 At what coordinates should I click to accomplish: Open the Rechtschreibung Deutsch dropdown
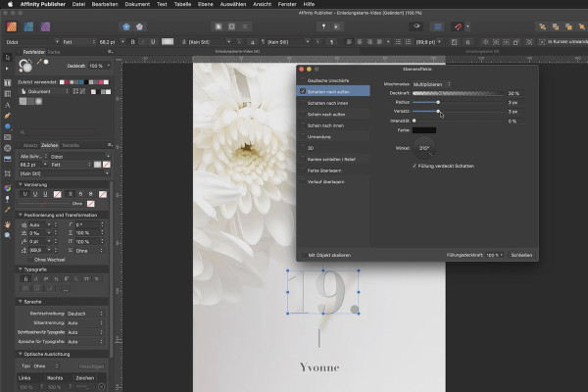pyautogui.click(x=84, y=314)
